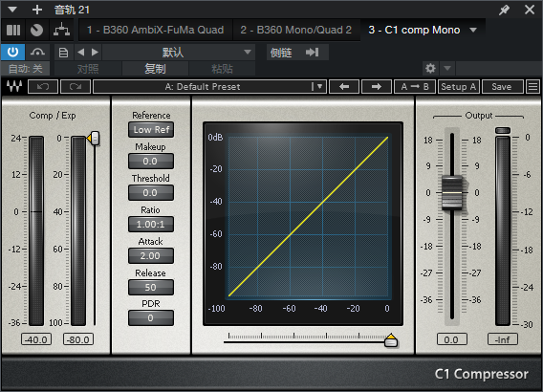Click the Save preset button
Viewport: 543px width, 392px height.
tap(502, 87)
